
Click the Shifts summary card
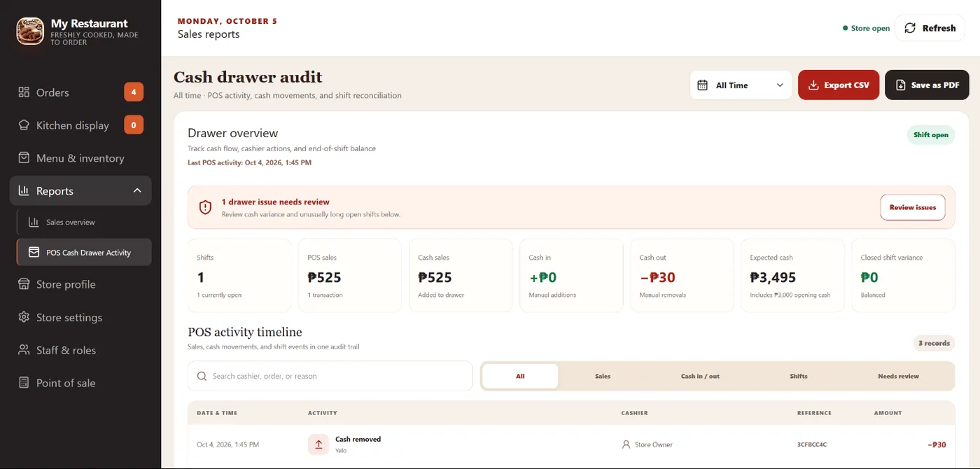point(239,275)
